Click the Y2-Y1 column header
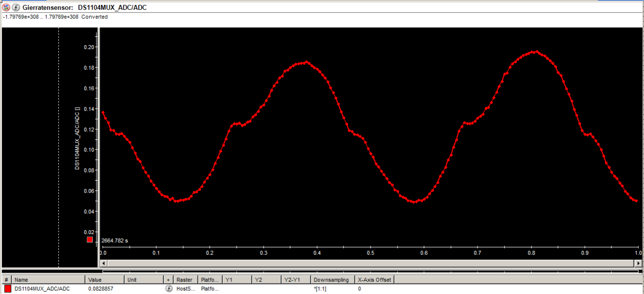 296,280
